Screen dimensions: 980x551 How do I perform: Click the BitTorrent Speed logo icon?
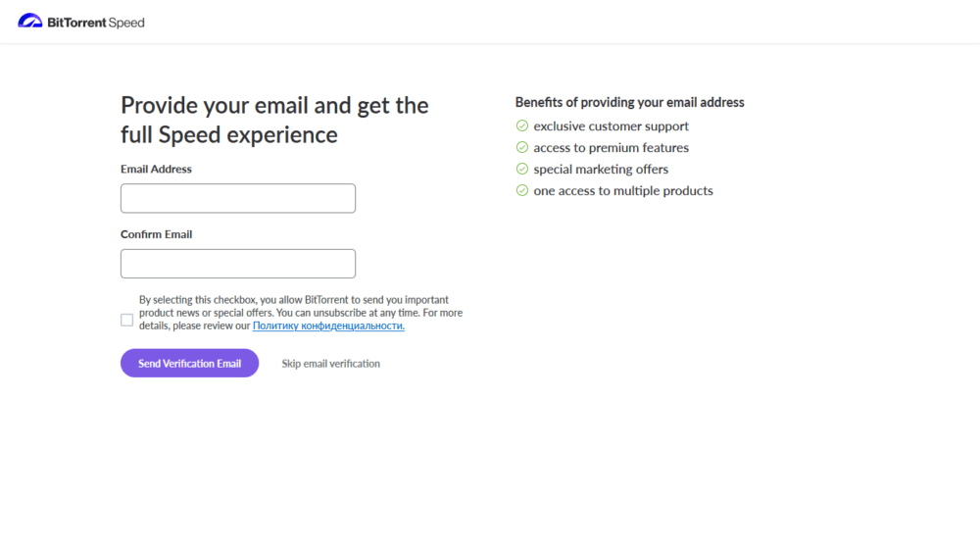pyautogui.click(x=30, y=21)
